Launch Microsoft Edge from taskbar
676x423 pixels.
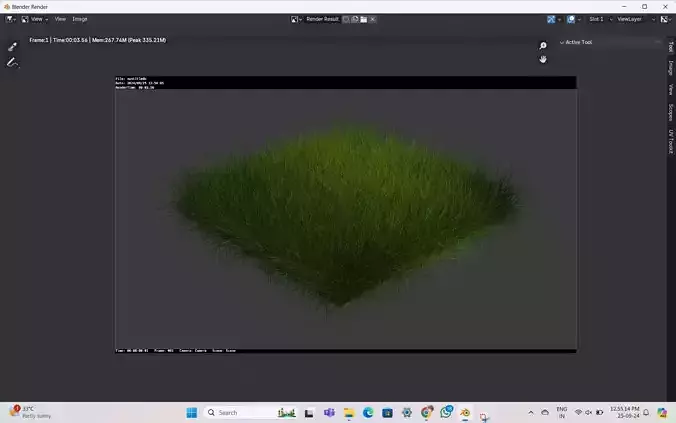(x=368, y=413)
